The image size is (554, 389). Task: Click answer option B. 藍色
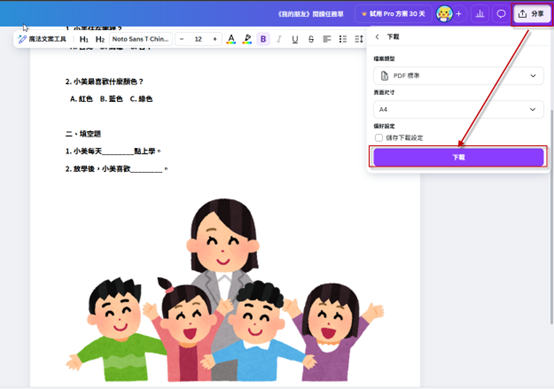111,99
